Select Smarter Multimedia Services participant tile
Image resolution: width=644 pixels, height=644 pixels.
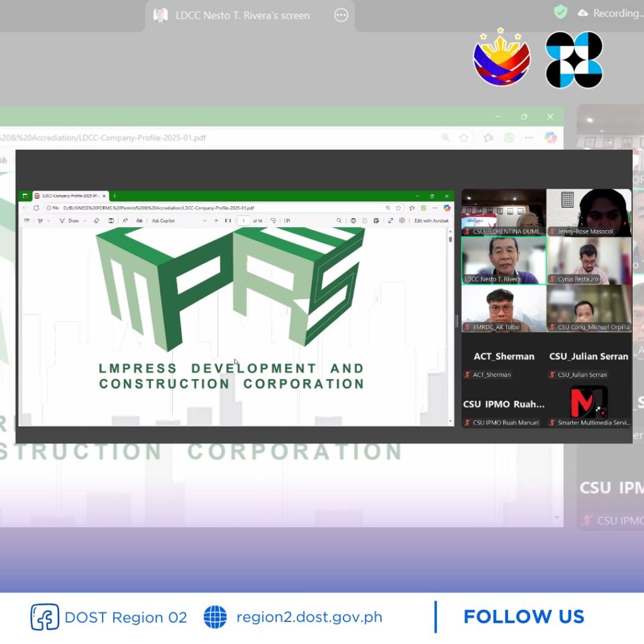pyautogui.click(x=589, y=403)
